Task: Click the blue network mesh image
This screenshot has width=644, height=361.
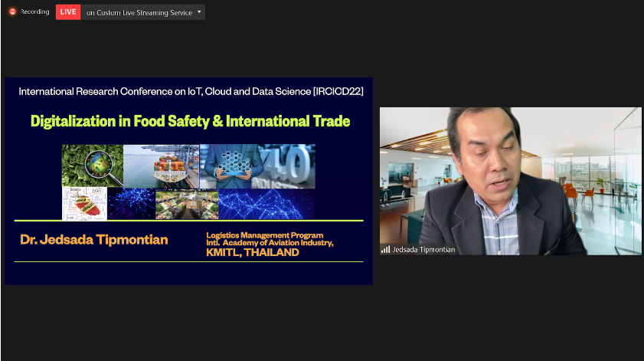Action: (x=266, y=204)
